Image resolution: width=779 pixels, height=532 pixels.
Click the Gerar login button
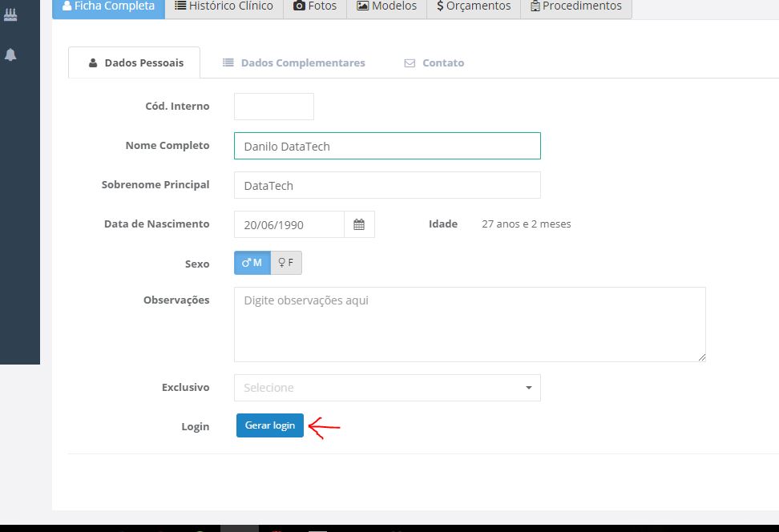pos(269,425)
